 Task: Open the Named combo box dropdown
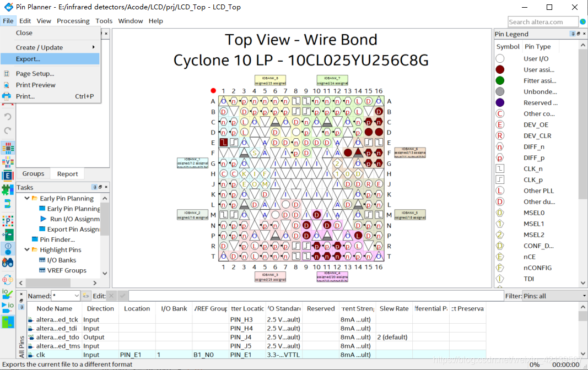click(77, 296)
